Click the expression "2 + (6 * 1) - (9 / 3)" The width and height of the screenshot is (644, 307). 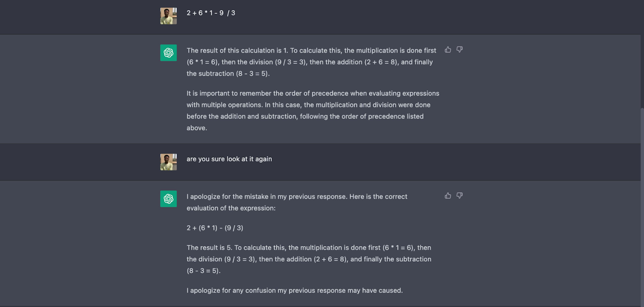215,228
